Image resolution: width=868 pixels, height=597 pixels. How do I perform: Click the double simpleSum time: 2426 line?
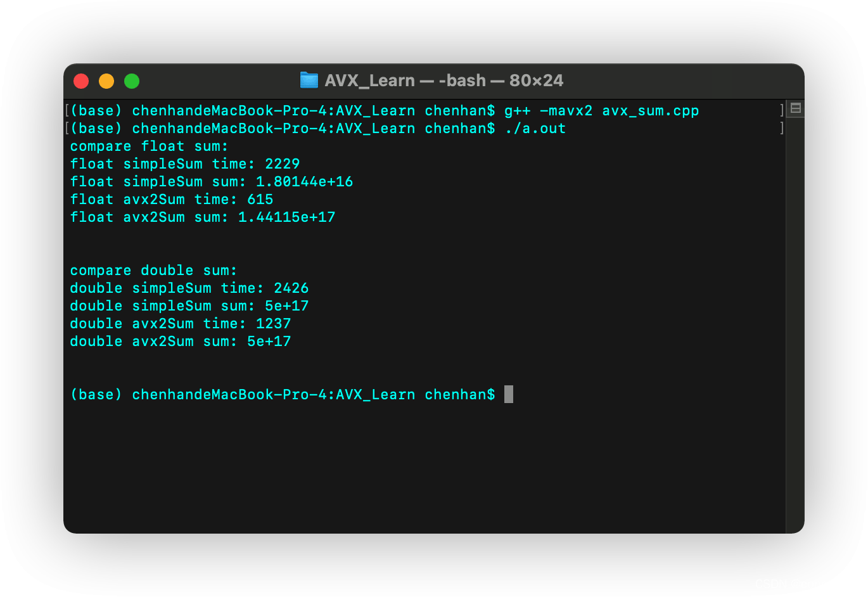pyautogui.click(x=189, y=288)
